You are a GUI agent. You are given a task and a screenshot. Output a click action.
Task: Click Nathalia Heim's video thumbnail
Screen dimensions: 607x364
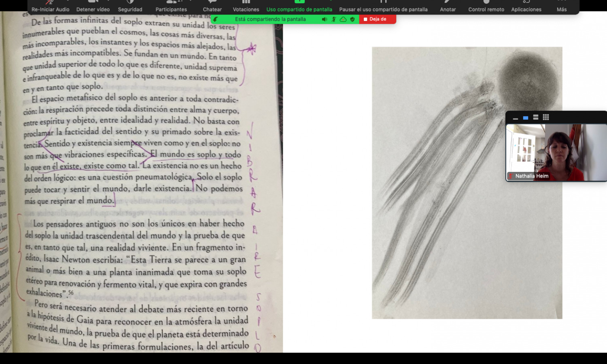coord(556,152)
